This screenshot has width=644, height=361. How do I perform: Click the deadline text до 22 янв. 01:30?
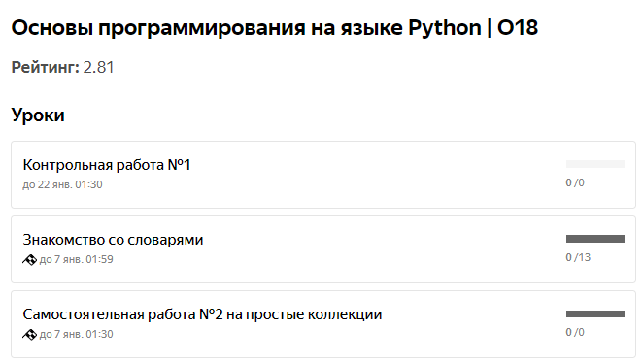(62, 185)
